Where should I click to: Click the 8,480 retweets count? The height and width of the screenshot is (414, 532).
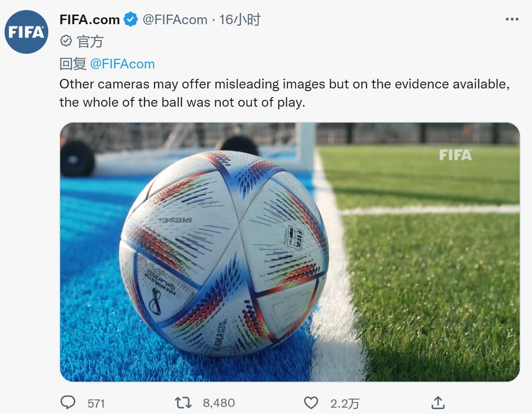(x=219, y=403)
